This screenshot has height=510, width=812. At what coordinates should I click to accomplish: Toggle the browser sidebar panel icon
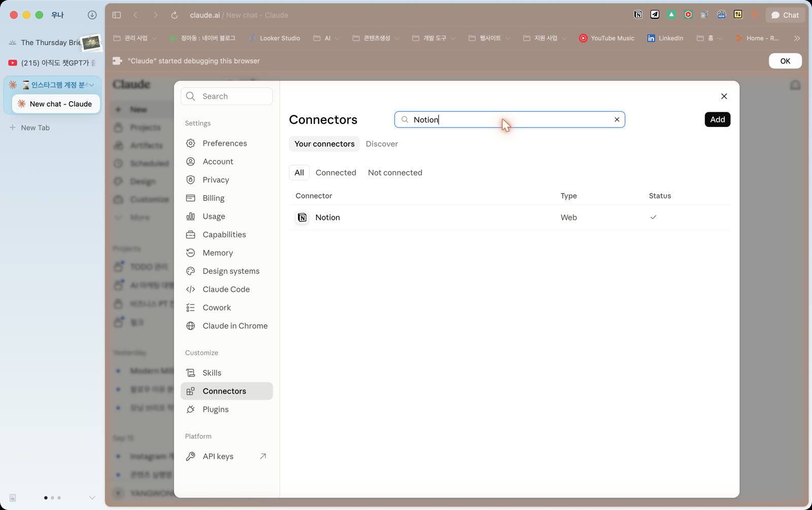click(117, 15)
